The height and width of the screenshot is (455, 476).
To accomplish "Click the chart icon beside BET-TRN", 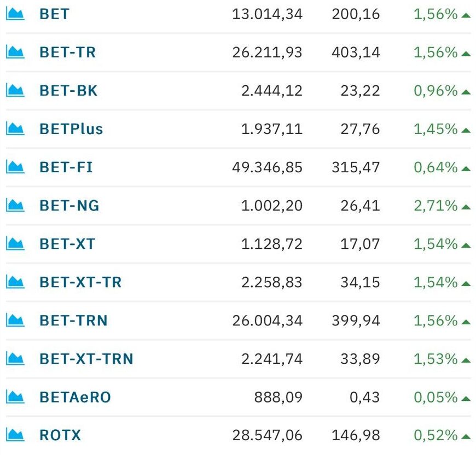I will (15, 320).
